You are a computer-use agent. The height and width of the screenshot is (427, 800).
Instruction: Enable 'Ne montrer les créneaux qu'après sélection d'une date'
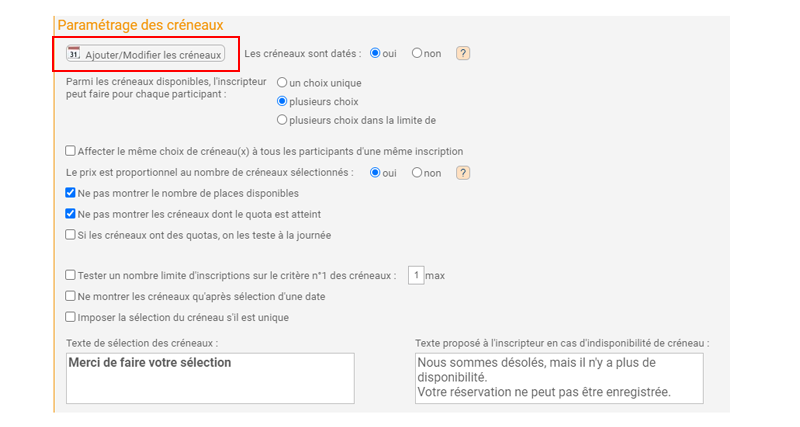pyautogui.click(x=70, y=296)
